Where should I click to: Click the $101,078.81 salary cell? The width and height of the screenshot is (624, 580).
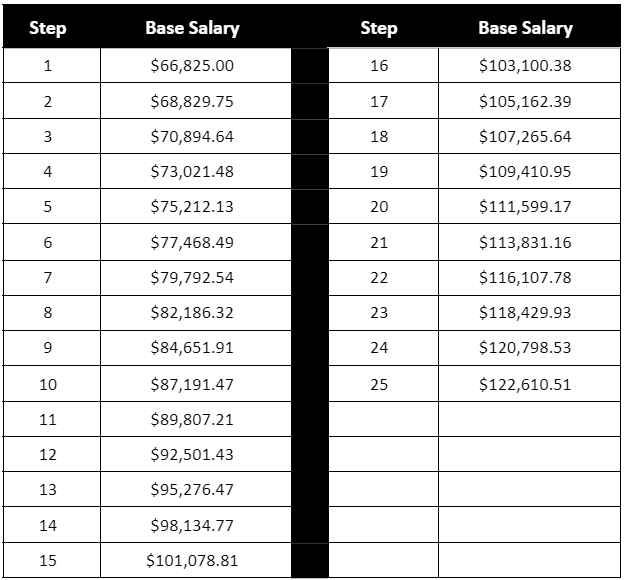pyautogui.click(x=192, y=560)
